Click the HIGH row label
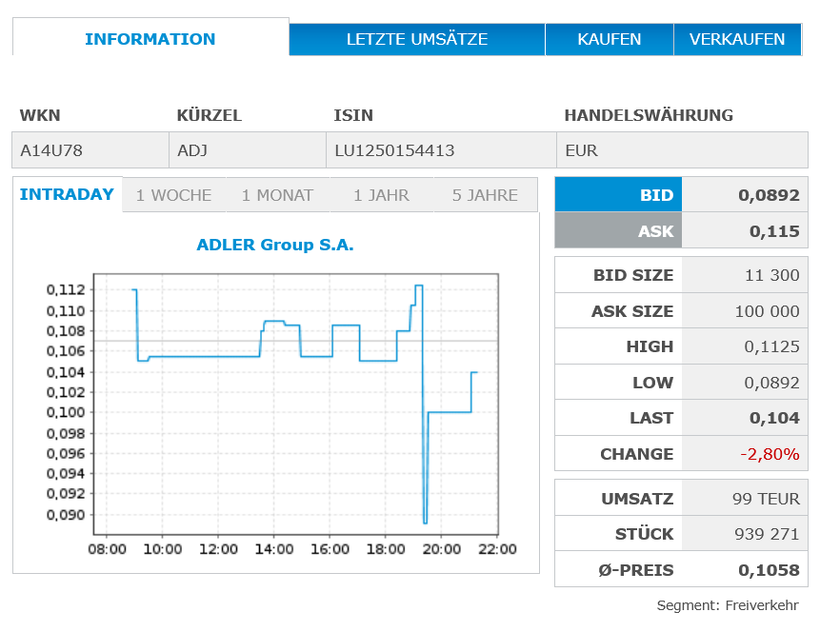The image size is (840, 632). click(x=650, y=346)
